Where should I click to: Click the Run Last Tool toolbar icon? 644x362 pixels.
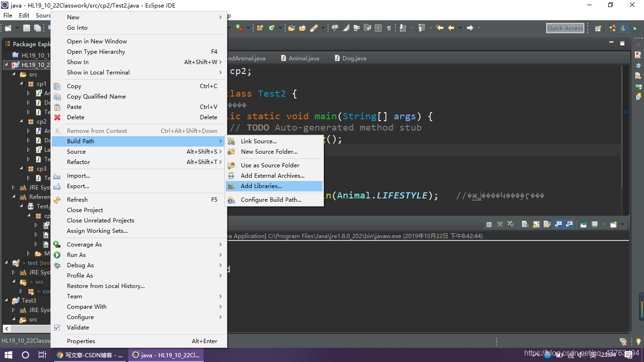[239, 28]
